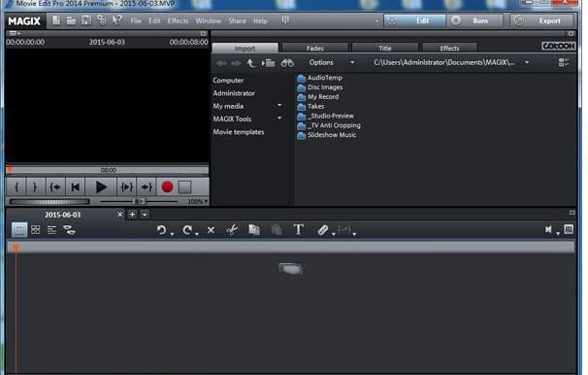The image size is (588, 375).
Task: Go forward in the media browser
Action: [236, 63]
